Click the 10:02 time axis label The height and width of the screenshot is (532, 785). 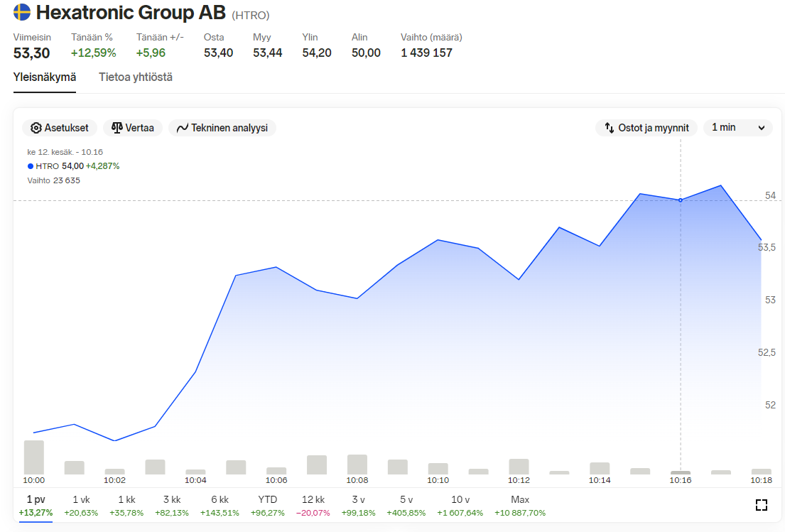114,480
